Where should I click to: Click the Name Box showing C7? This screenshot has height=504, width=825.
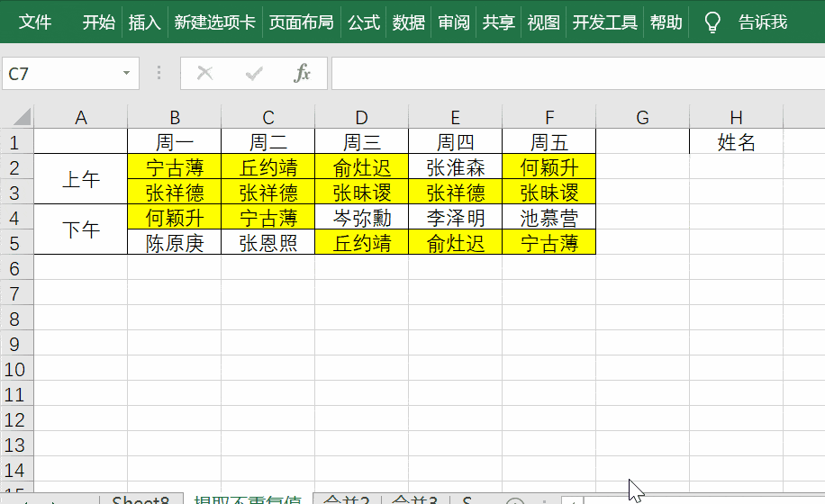59,74
